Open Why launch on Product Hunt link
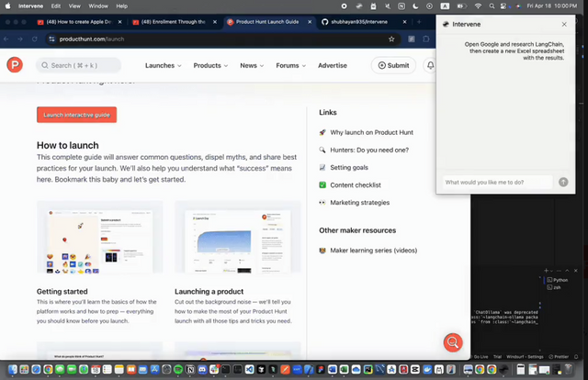The image size is (588, 380). point(371,132)
